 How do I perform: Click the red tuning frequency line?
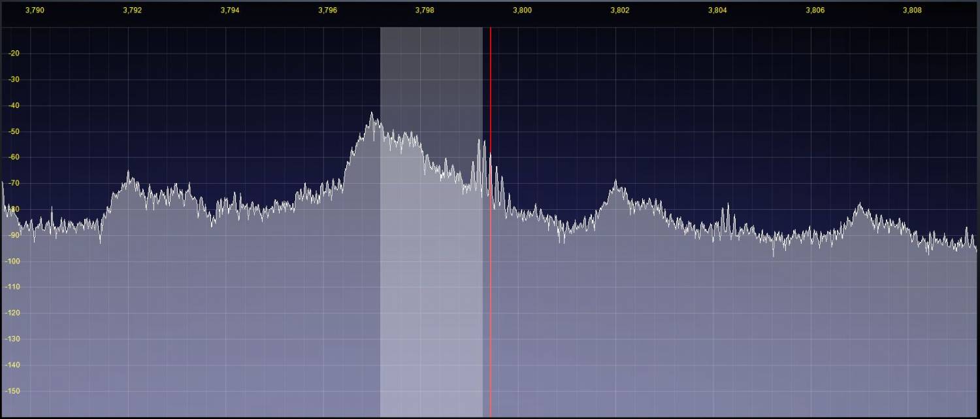click(490, 222)
